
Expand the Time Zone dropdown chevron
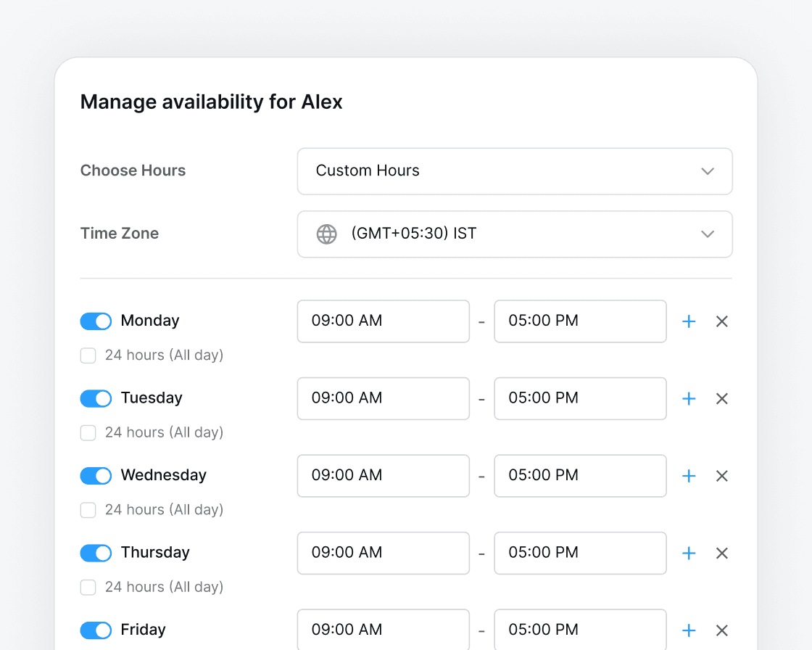point(708,234)
